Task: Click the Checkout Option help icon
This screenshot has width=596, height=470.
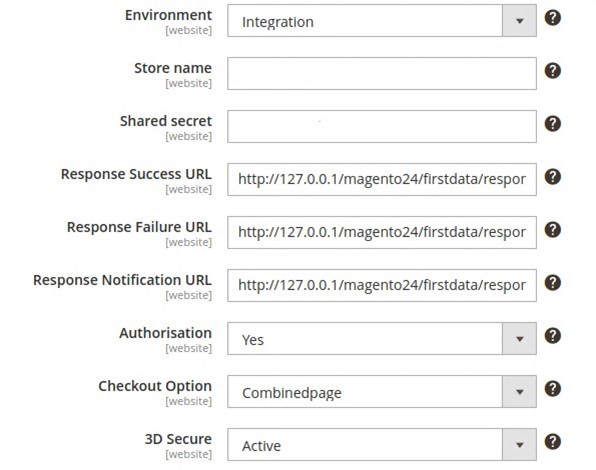Action: [552, 389]
